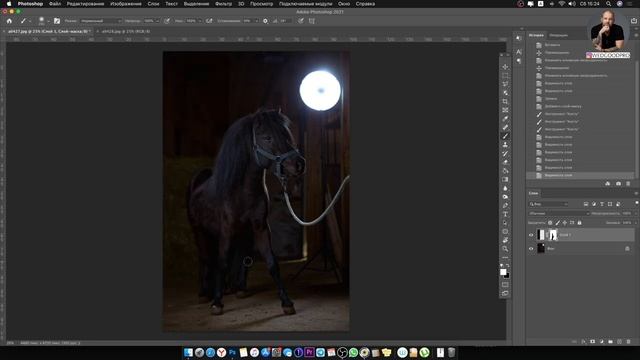Screen dimensions: 640x360
Task: Open the Фильтр menu
Action: coord(223,4)
